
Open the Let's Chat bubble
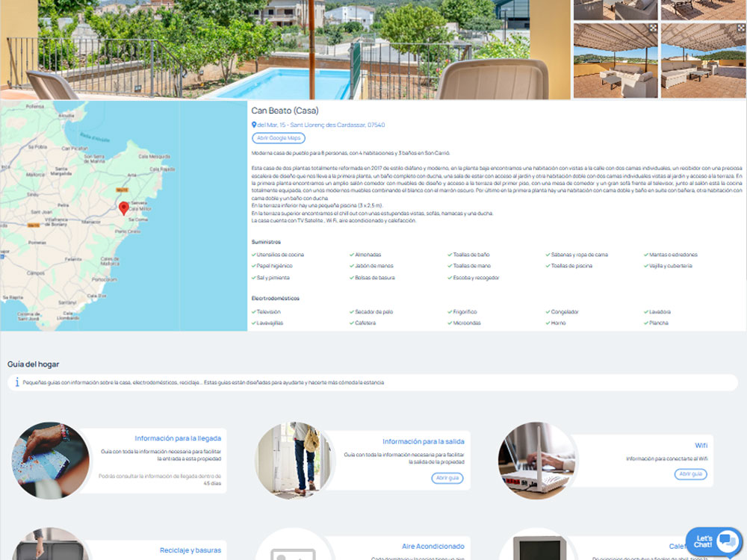pos(713,541)
